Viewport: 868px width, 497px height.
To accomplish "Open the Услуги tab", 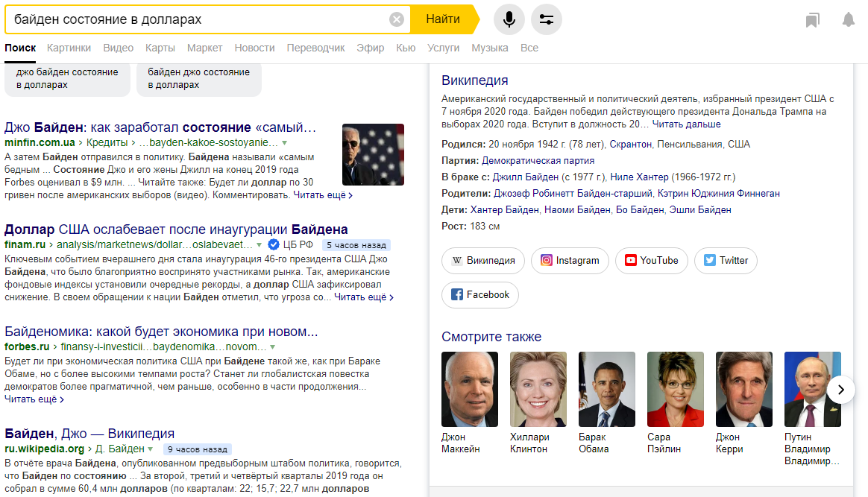I will click(443, 48).
